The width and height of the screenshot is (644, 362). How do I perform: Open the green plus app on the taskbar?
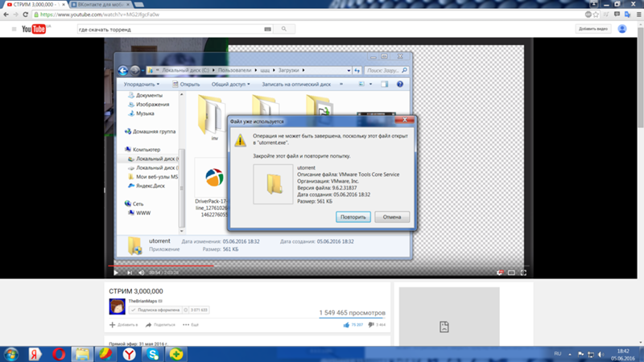click(176, 354)
